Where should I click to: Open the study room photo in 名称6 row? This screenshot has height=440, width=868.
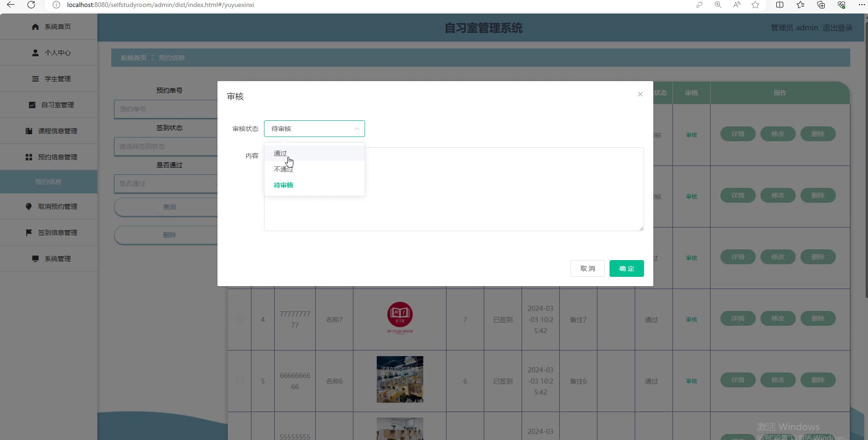pos(400,379)
